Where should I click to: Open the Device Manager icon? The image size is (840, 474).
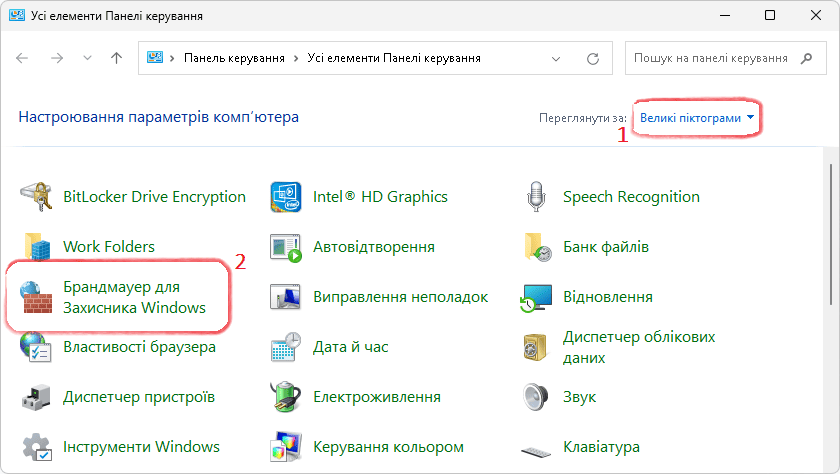(36, 397)
